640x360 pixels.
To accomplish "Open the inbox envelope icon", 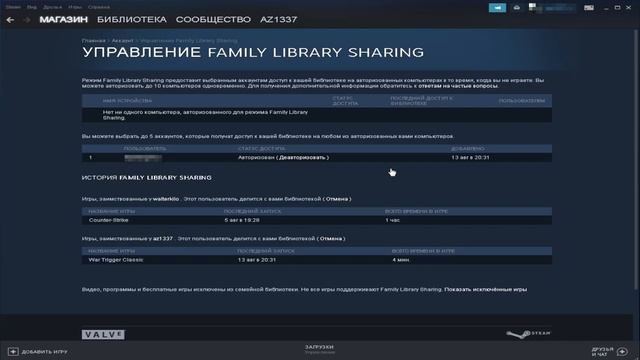I will 517,8.
